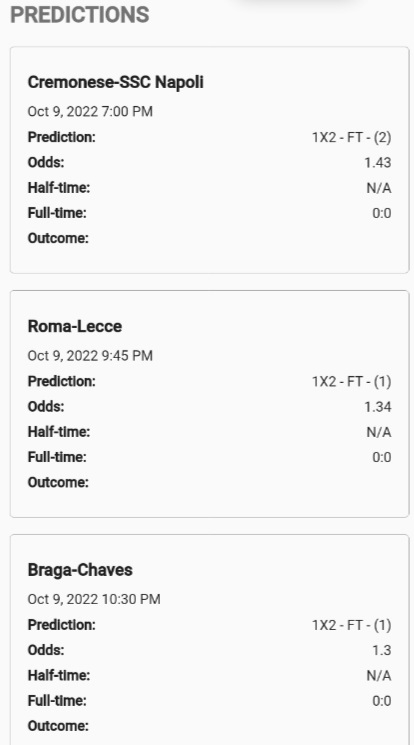The image size is (414, 745).
Task: Click the Roma-Lecce prediction 1X2 - FT - (1)
Action: pyautogui.click(x=352, y=382)
